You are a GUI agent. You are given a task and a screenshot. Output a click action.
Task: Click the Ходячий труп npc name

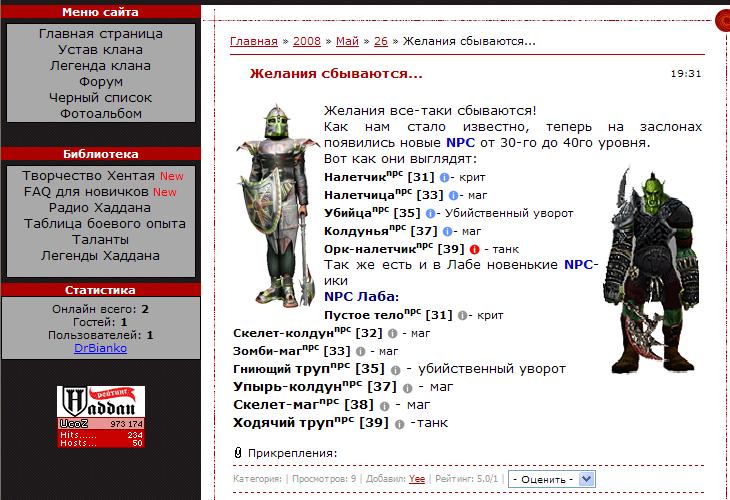click(x=284, y=423)
